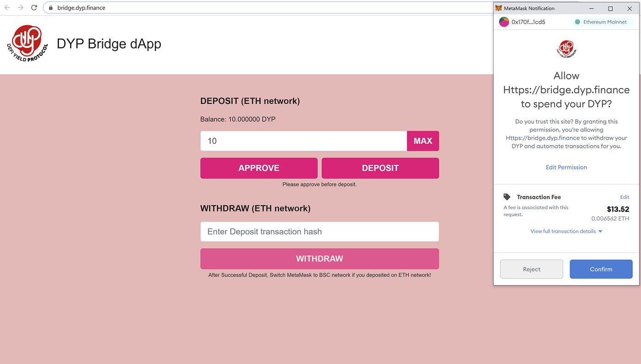
Task: Click the Transaction Fee tag icon
Action: [507, 197]
